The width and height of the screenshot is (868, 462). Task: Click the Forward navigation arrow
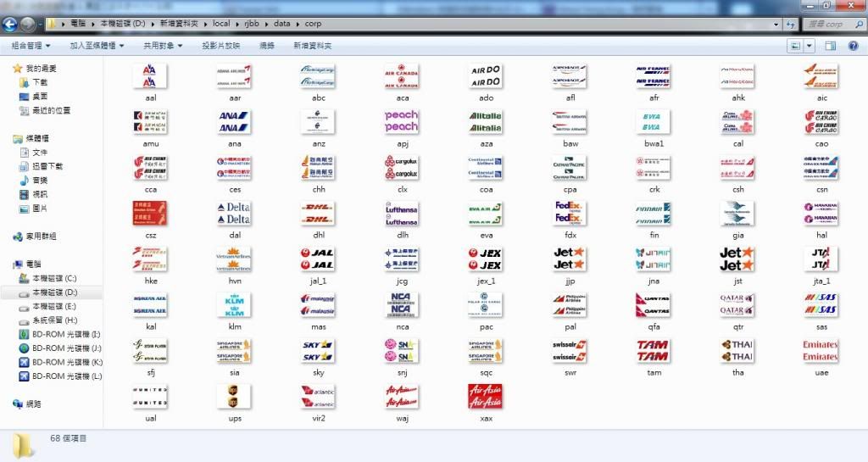point(28,24)
